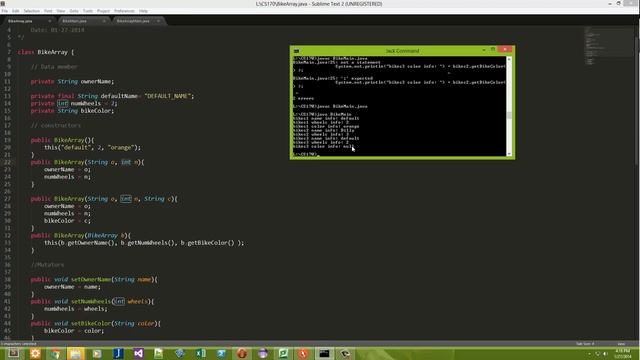Open File Explorer from the taskbar
This screenshot has width=640, height=360.
tap(76, 353)
